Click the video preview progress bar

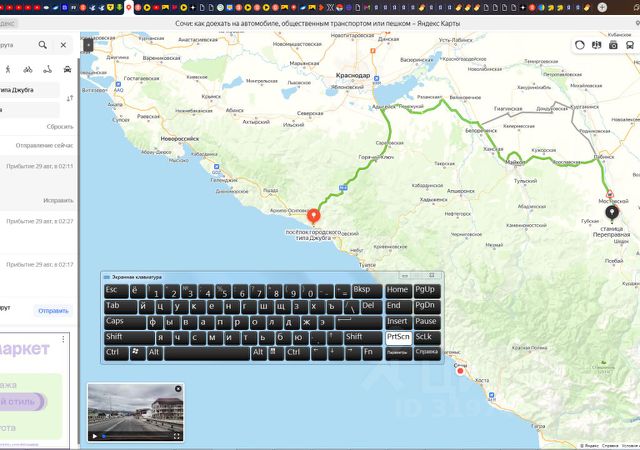(x=137, y=436)
